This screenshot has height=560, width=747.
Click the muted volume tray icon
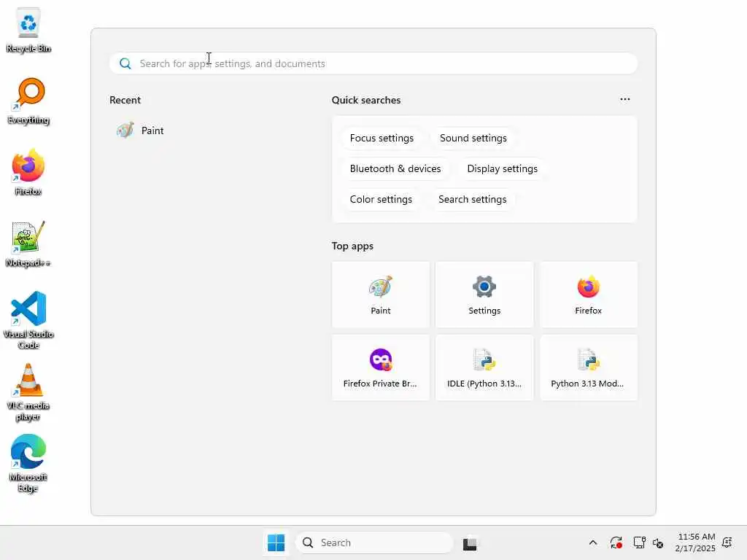pyautogui.click(x=658, y=542)
